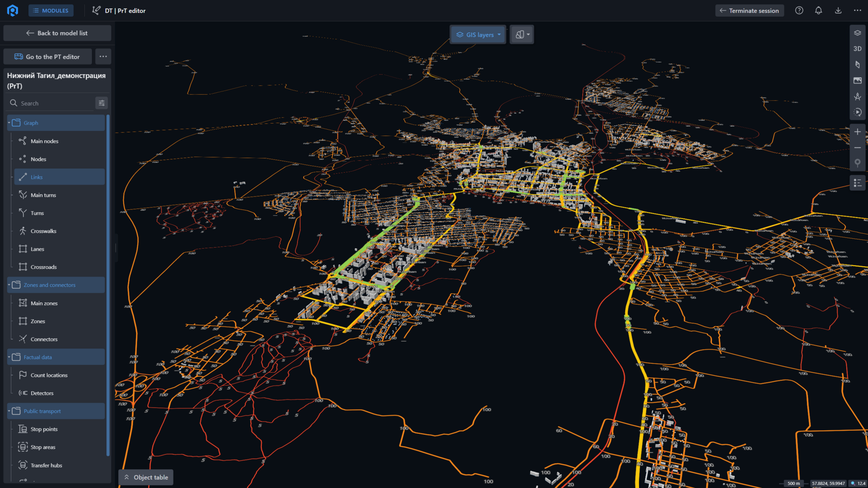This screenshot has height=488, width=868.
Task: Activate the compass measurement tool
Action: pos(858,97)
